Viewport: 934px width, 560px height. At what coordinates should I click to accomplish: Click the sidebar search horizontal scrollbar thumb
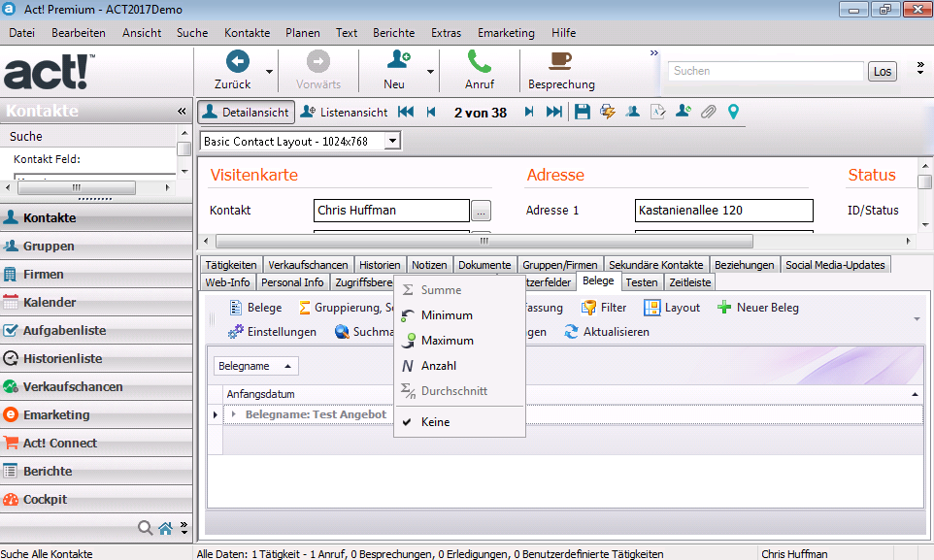[77, 187]
